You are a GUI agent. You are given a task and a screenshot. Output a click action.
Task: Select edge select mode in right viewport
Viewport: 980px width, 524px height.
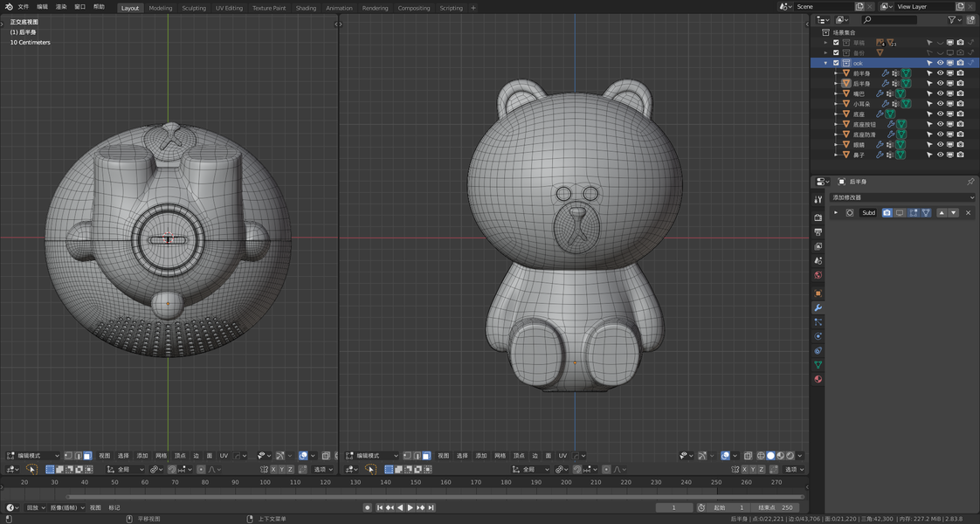coord(417,456)
